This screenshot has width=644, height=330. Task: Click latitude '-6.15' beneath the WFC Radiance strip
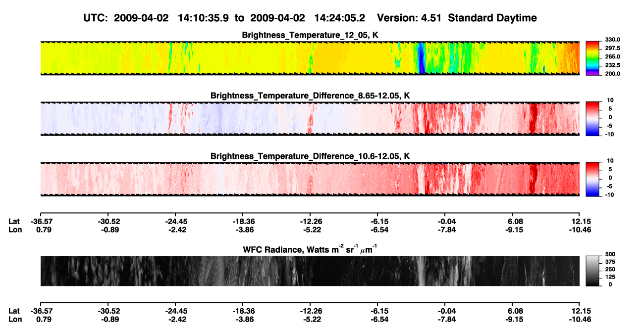[377, 311]
